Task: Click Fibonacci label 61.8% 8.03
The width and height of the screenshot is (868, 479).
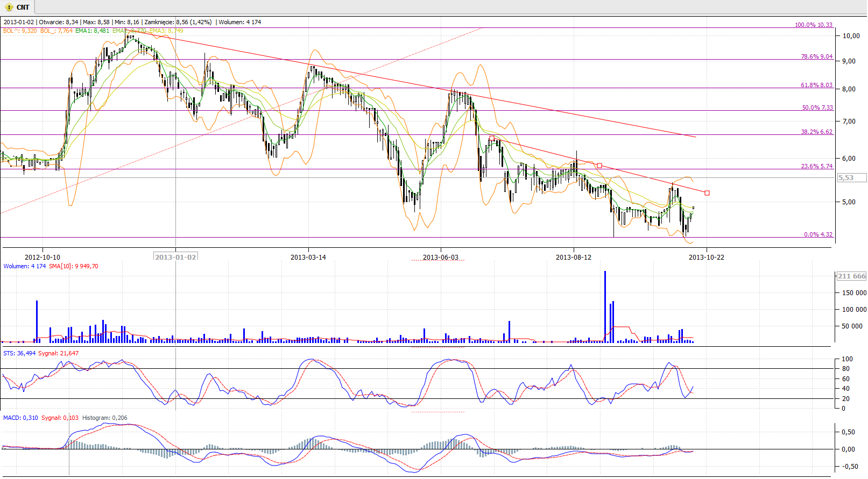Action: point(816,85)
